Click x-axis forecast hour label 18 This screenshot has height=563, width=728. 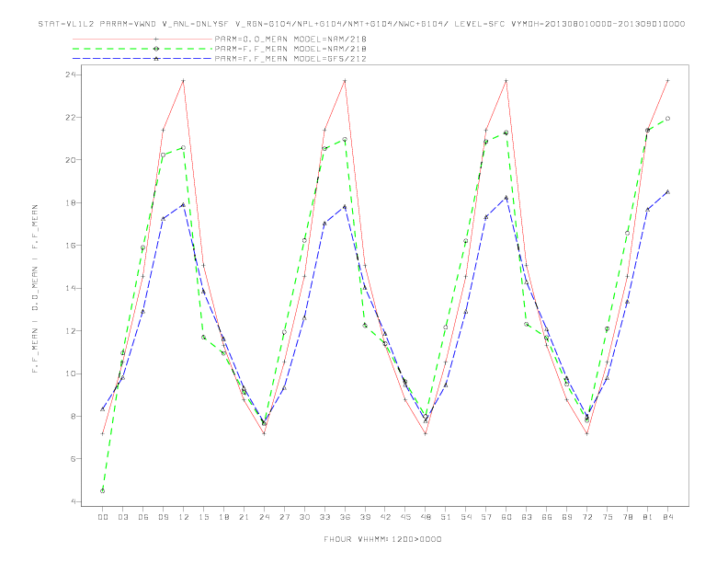(x=223, y=517)
